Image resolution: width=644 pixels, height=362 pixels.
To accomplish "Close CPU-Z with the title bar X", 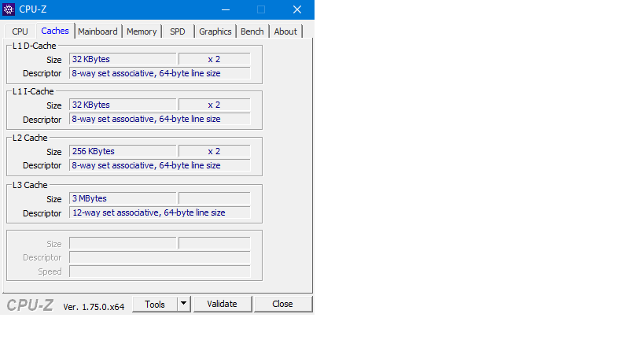I will (297, 9).
